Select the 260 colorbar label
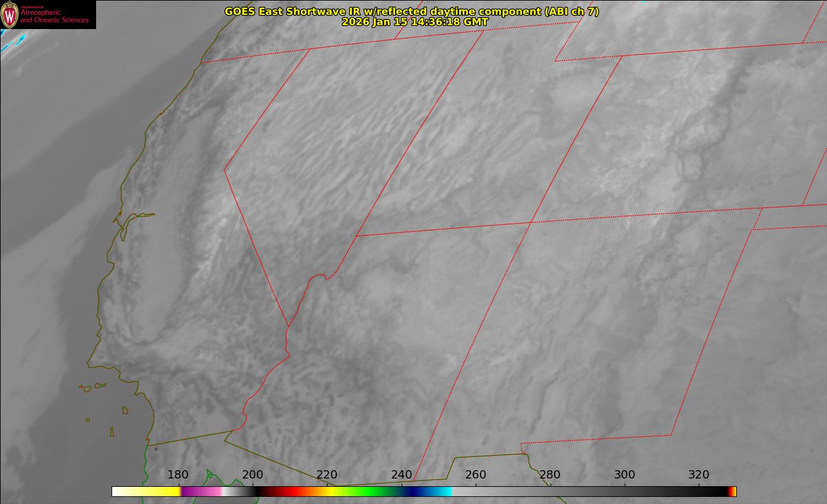The width and height of the screenshot is (827, 504). tap(476, 474)
